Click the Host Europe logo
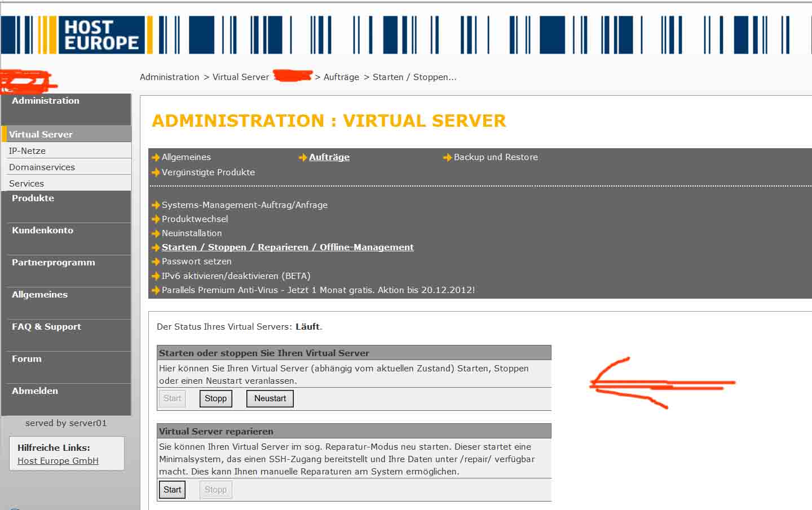Image resolution: width=812 pixels, height=510 pixels. click(x=101, y=35)
